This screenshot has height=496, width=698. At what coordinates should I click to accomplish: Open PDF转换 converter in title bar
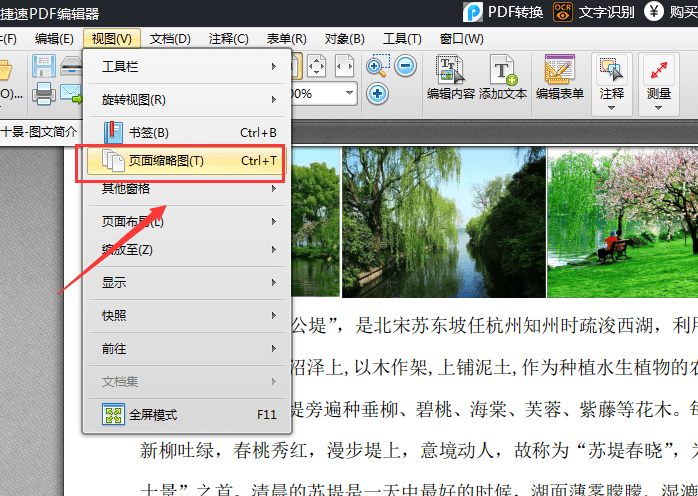click(x=503, y=12)
